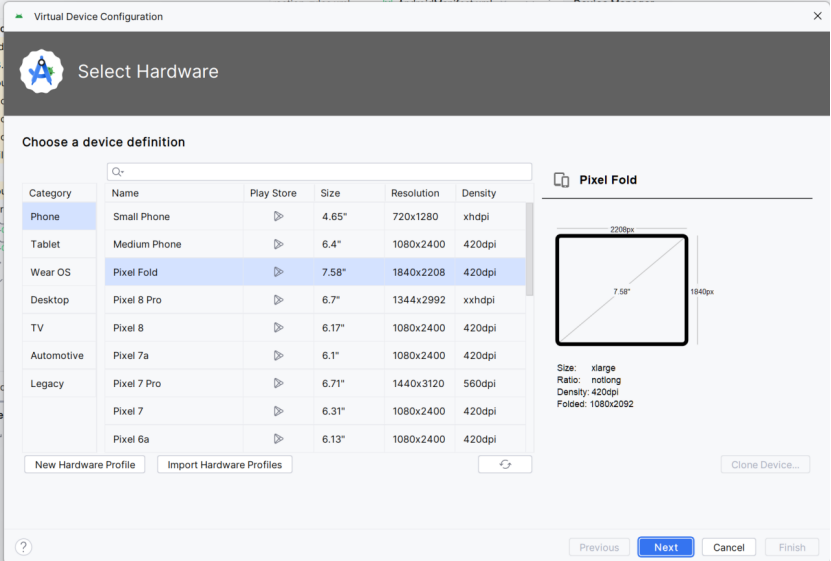
Task: Click the 1344x2992 resolution cell
Action: [419, 300]
